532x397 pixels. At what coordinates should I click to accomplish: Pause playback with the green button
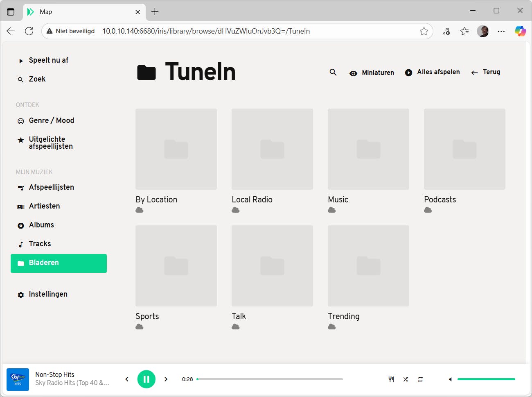[x=146, y=379]
